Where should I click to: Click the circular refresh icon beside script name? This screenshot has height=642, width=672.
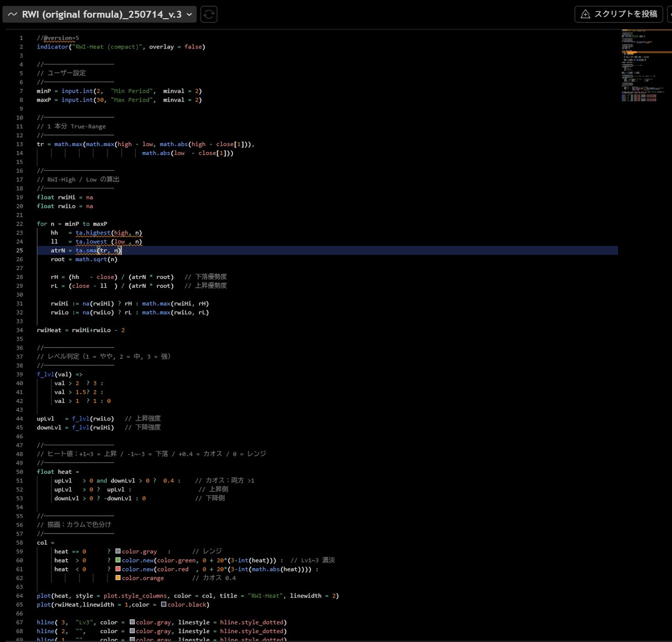tap(209, 14)
